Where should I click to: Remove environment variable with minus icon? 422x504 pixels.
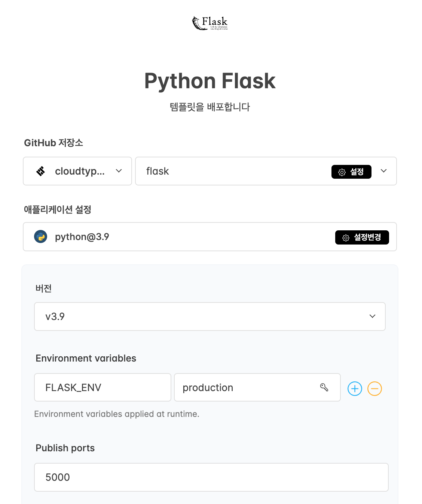[374, 388]
